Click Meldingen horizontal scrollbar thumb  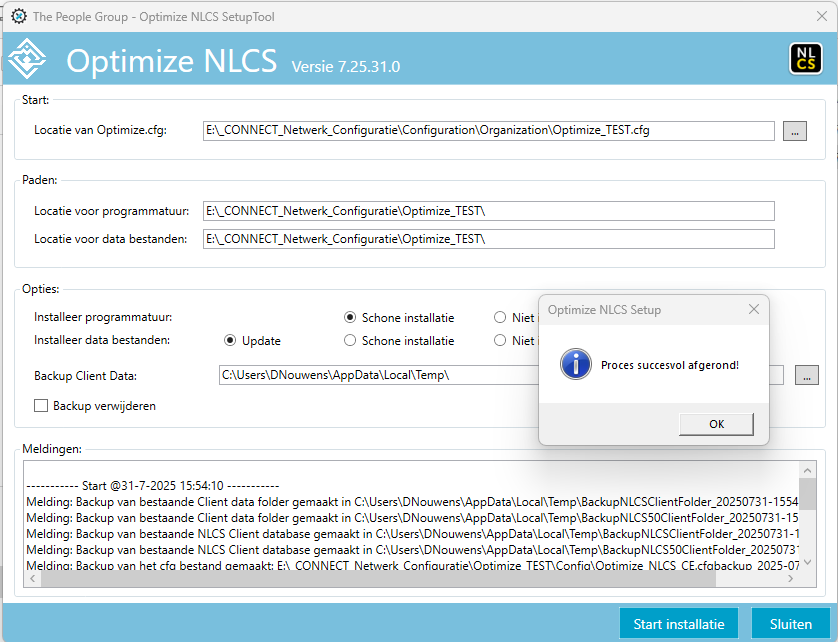point(378,578)
